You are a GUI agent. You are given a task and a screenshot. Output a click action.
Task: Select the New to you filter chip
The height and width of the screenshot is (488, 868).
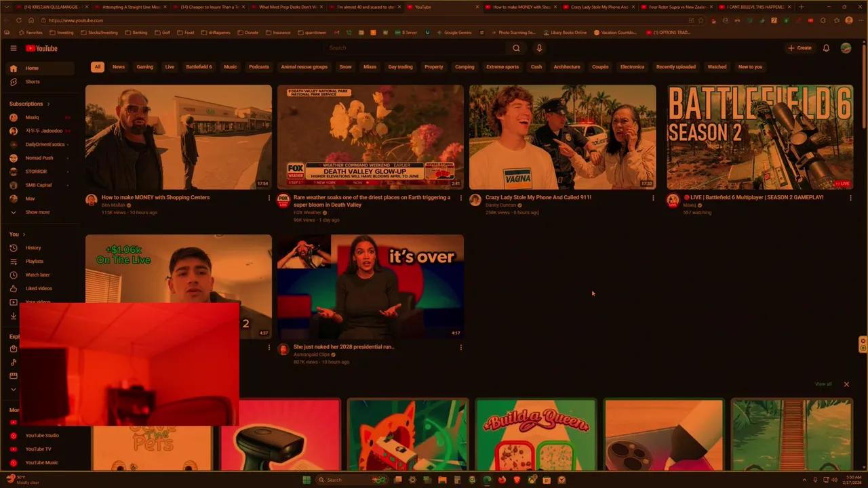[x=750, y=66]
